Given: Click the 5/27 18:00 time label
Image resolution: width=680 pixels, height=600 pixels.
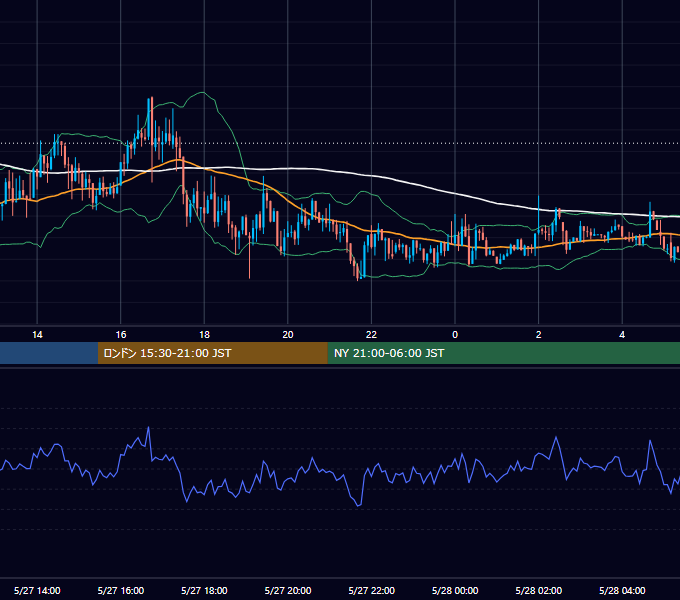Looking at the screenshot, I should [204, 590].
